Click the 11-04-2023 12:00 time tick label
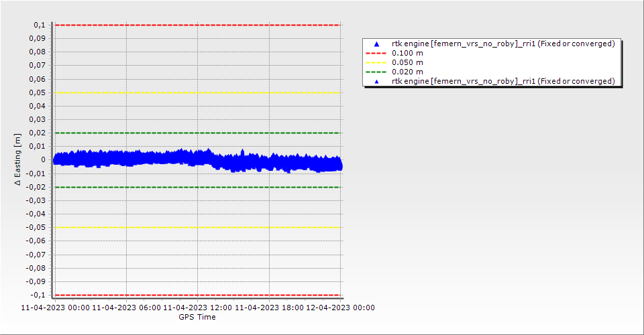 [197, 308]
